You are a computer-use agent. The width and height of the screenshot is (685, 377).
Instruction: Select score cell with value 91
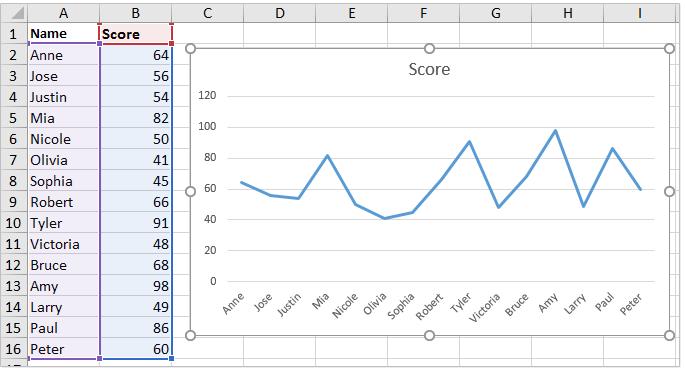coord(136,223)
